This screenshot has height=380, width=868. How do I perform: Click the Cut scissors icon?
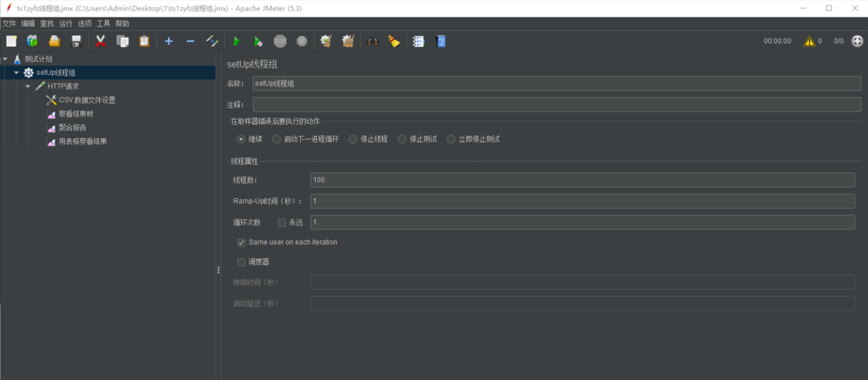100,42
